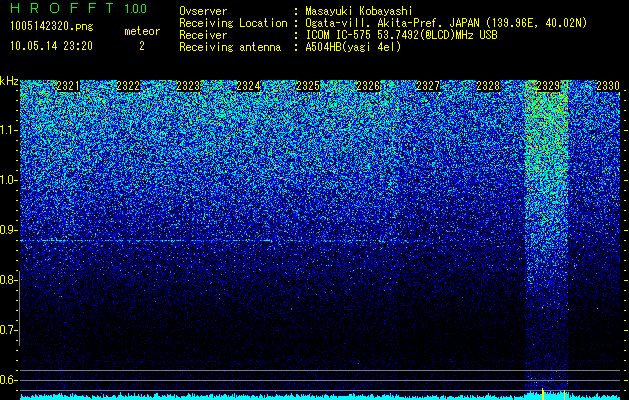Click the 2327 time marker
Screen dimensions: 629x400
[x=428, y=86]
